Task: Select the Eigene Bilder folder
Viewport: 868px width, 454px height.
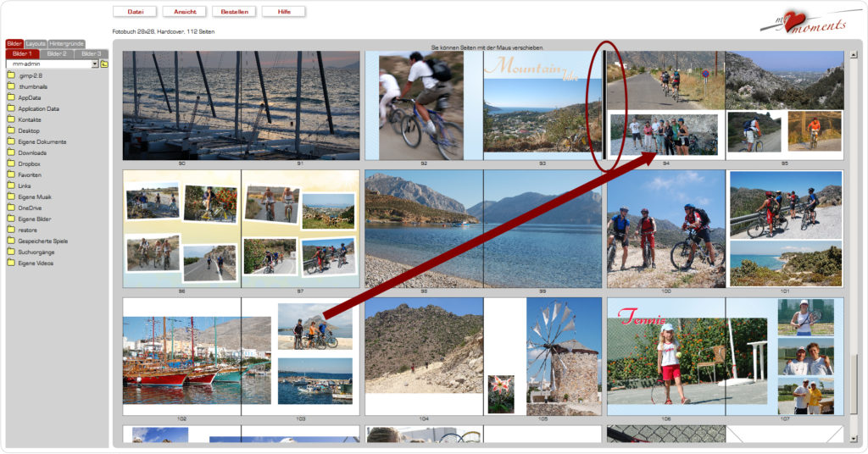Action: [x=36, y=219]
